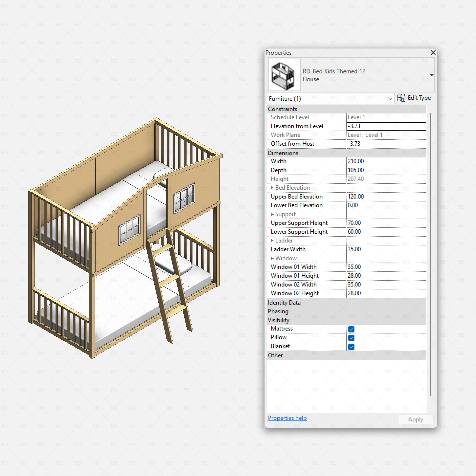
Task: Open the Properties help link
Action: coord(287,418)
